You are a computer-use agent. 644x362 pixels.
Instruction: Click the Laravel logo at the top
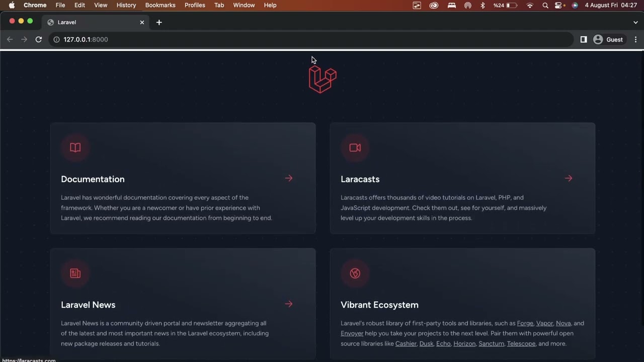point(323,80)
